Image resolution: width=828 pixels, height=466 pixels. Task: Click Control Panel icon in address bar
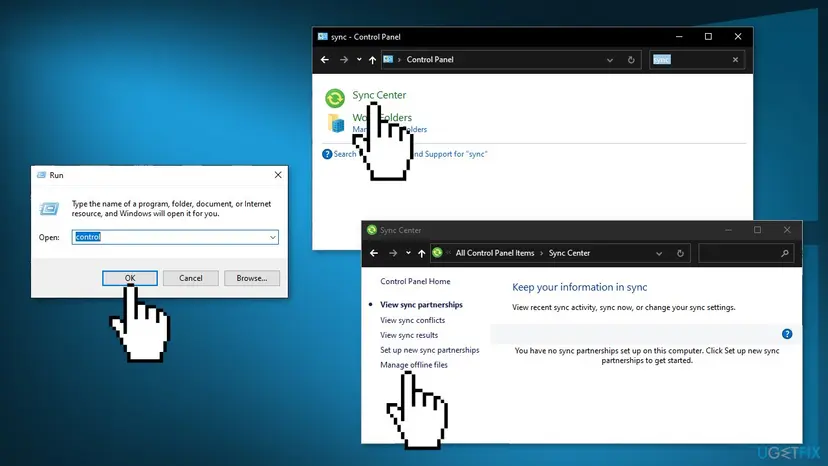[388, 59]
